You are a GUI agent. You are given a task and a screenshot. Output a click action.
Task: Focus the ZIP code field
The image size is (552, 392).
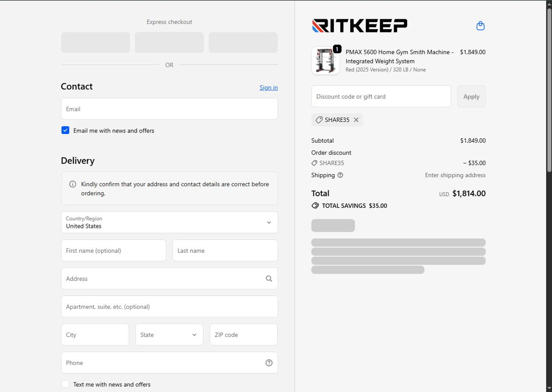(244, 335)
